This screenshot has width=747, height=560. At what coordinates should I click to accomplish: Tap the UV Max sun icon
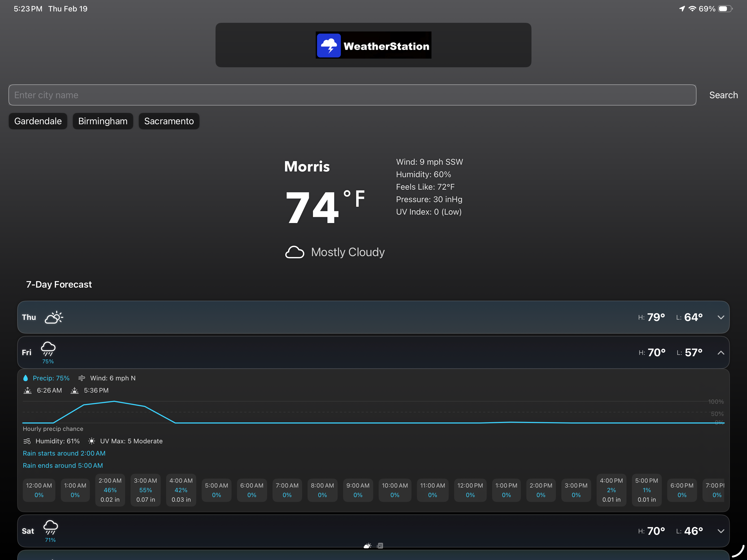pos(91,441)
